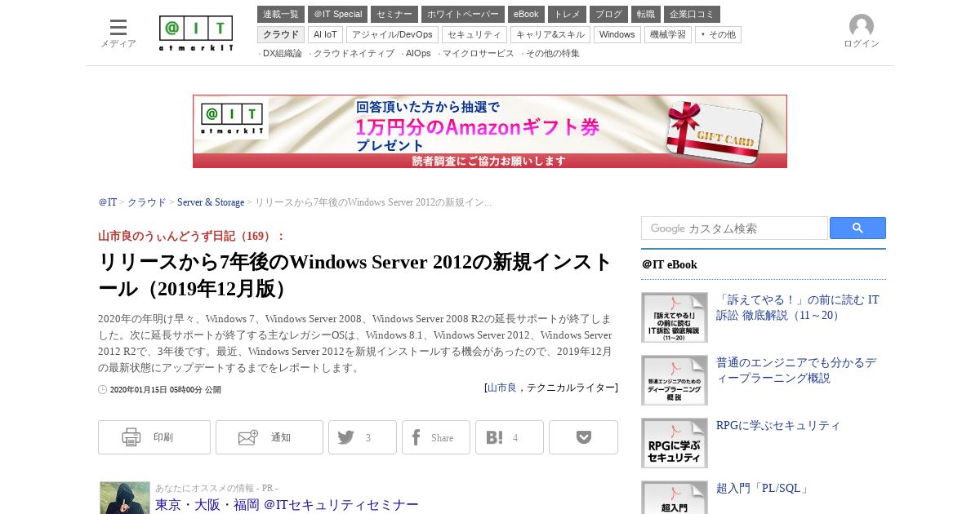Viewport: 980px width, 514px height.
Task: Click the article title heading
Action: pos(355,276)
